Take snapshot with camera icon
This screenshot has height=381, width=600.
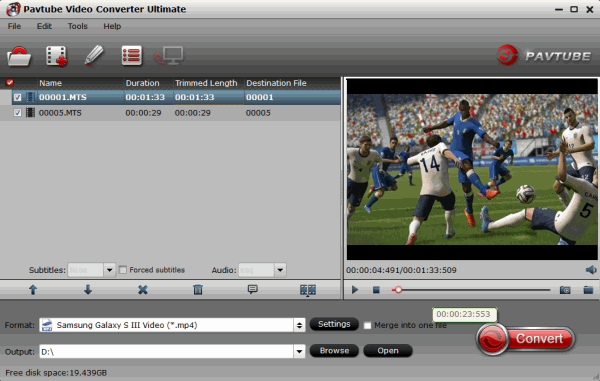click(565, 290)
